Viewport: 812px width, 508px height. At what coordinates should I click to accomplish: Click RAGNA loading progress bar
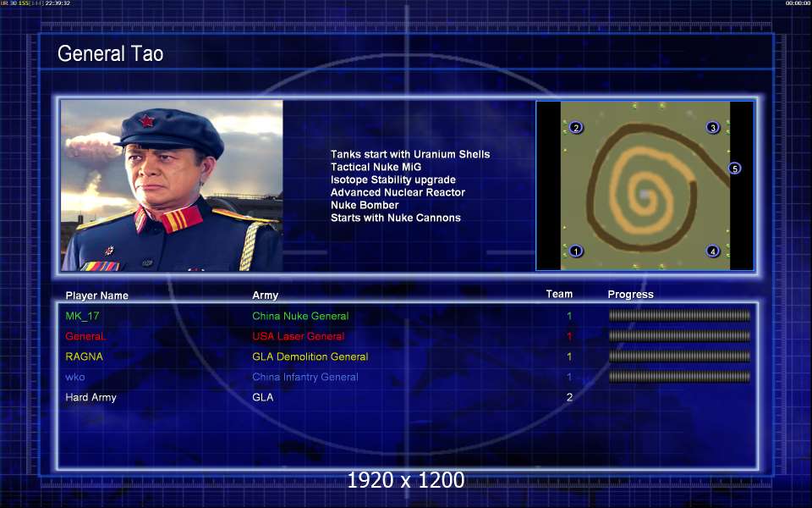(679, 356)
